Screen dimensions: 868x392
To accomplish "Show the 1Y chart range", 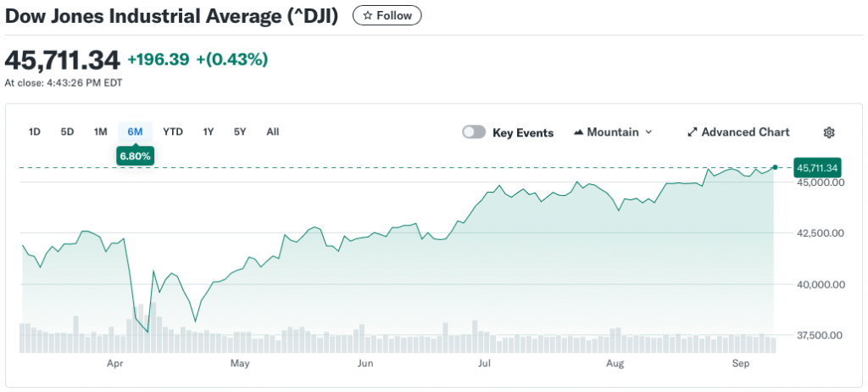I will pos(208,132).
